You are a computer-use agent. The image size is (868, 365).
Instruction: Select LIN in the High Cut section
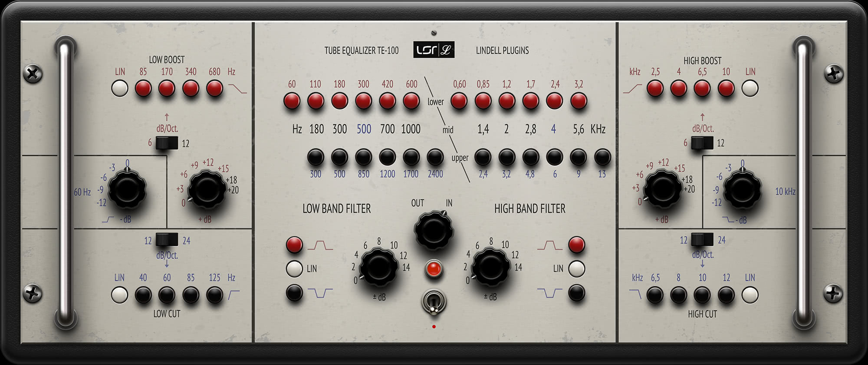click(750, 295)
